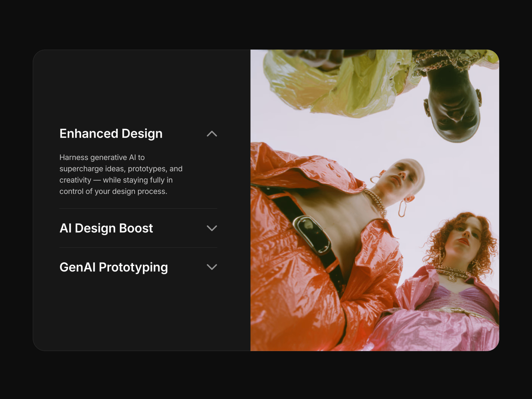Click the Enhanced Design heading

(x=111, y=134)
